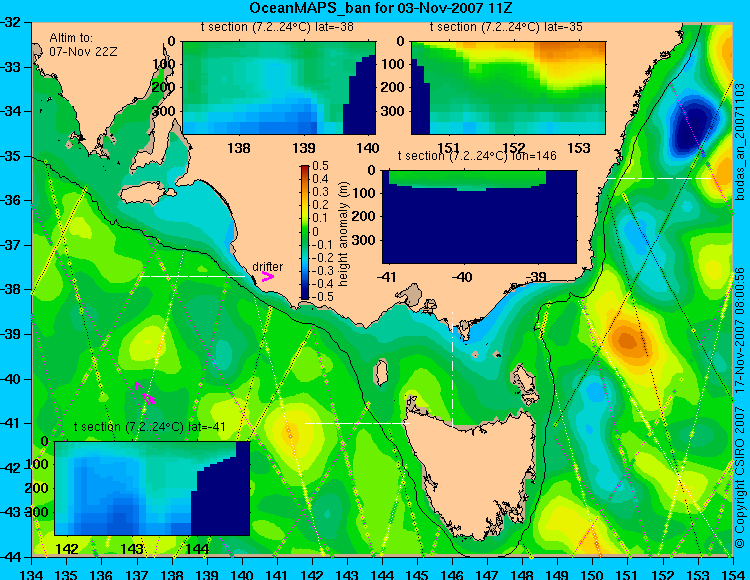Click the 154 longitude label on the bottom axis
The height and width of the screenshot is (580, 750).
point(733,574)
